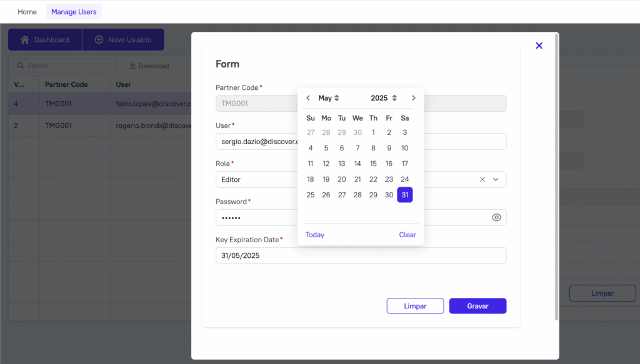Click the Clear link in calendar
This screenshot has width=640, height=364.
click(407, 235)
